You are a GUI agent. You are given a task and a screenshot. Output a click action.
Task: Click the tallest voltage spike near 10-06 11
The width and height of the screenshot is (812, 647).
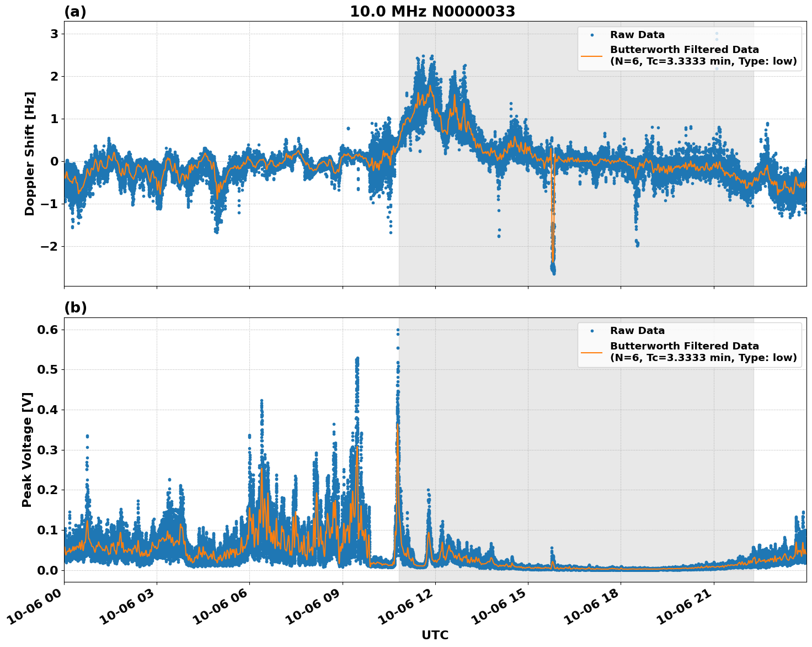click(x=398, y=331)
